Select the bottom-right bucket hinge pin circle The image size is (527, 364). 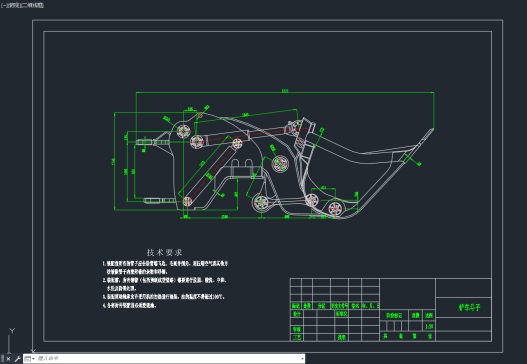click(x=335, y=209)
